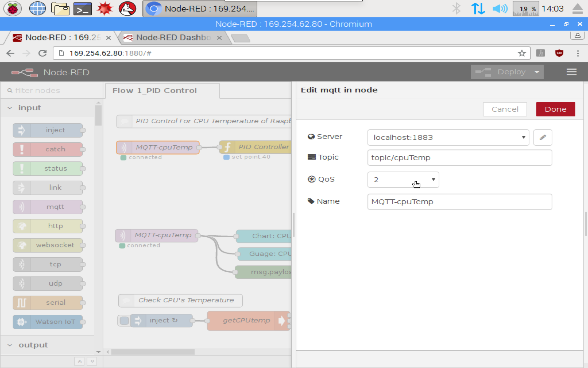Open the network up/down arrows icon
The height and width of the screenshot is (368, 588).
[x=478, y=9]
